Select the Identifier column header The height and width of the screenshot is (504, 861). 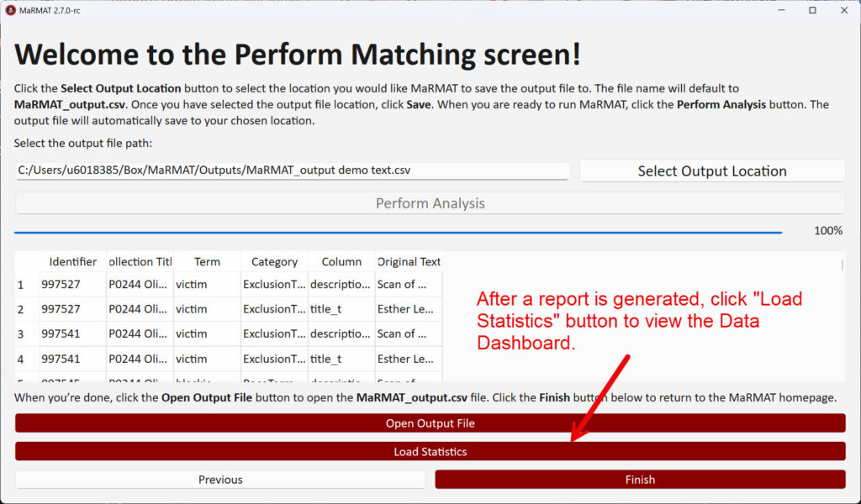(x=72, y=261)
